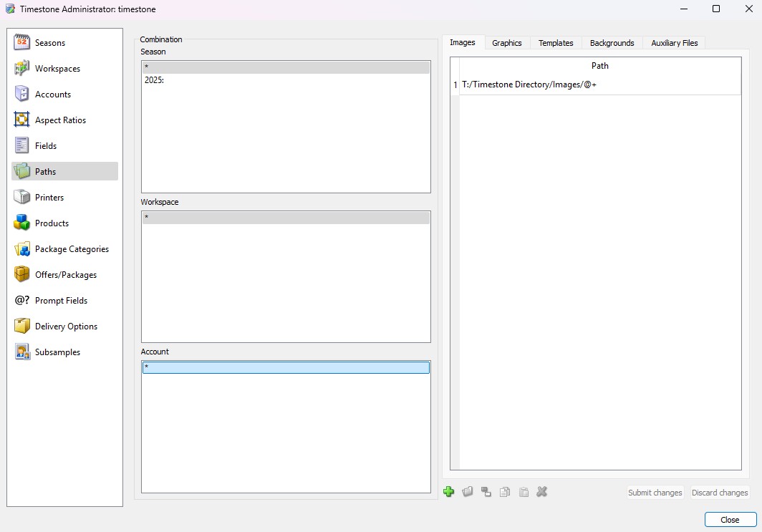Switch to the Graphics tab

[x=507, y=43]
